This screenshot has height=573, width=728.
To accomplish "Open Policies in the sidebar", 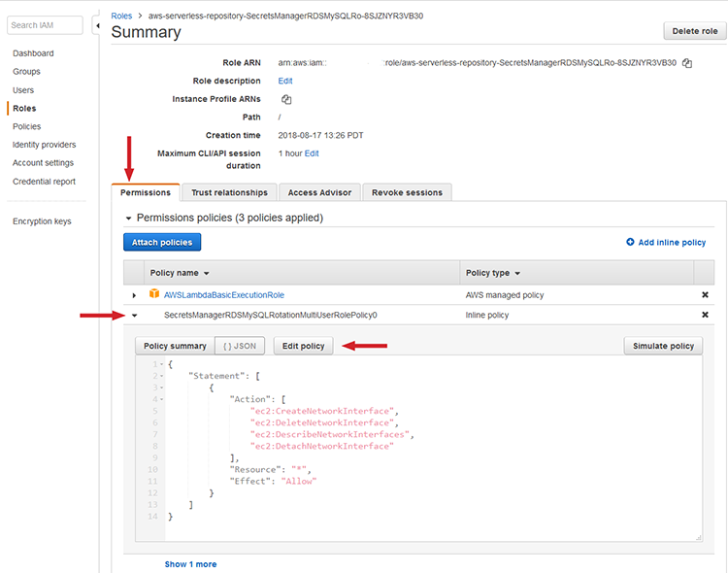I will pyautogui.click(x=26, y=126).
